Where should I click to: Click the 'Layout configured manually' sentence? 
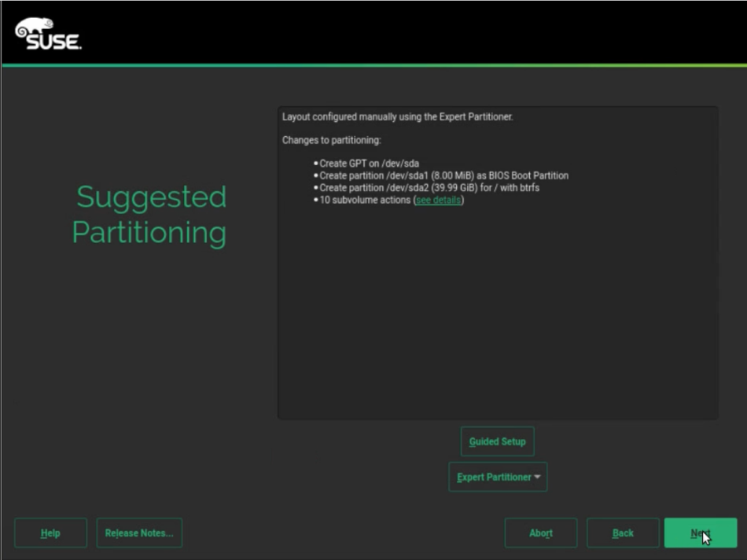tap(397, 117)
